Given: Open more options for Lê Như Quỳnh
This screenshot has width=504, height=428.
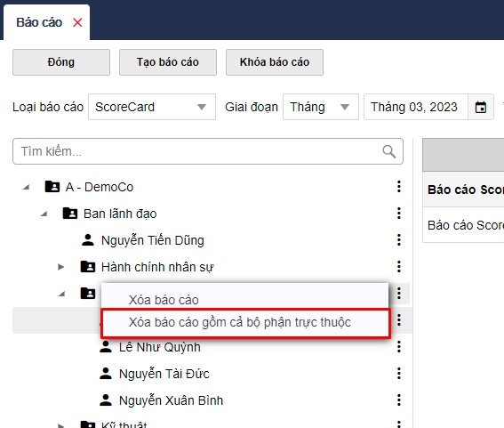Looking at the screenshot, I should (399, 347).
